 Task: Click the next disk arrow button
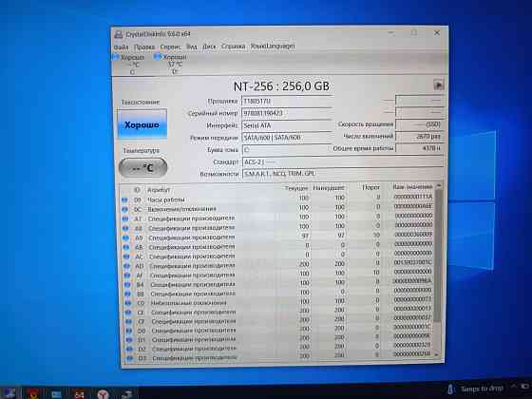pos(438,85)
